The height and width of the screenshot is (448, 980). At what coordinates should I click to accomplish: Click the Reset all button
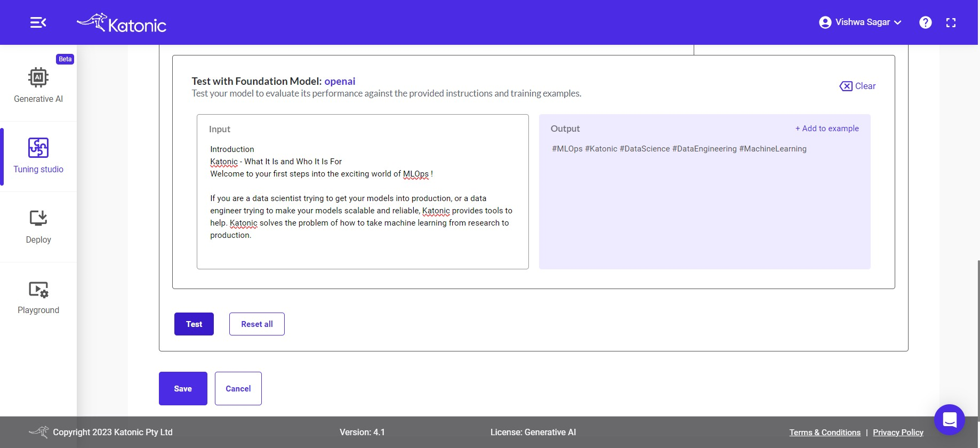(x=257, y=324)
